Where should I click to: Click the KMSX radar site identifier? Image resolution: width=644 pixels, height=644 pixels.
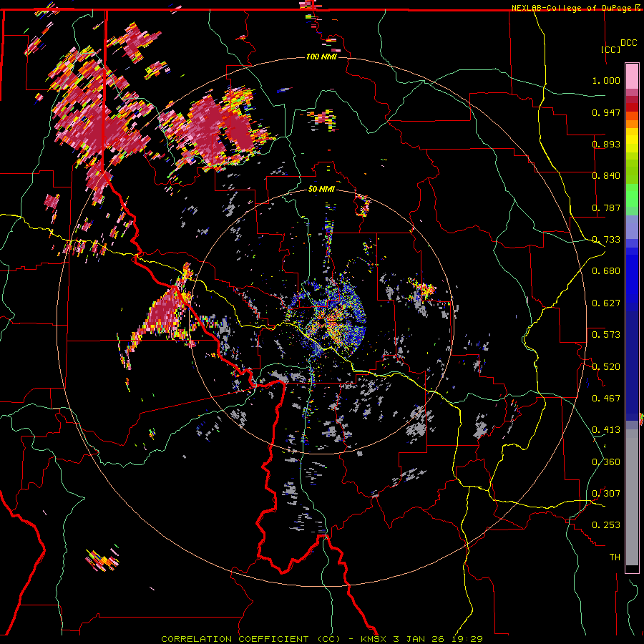[x=374, y=639]
